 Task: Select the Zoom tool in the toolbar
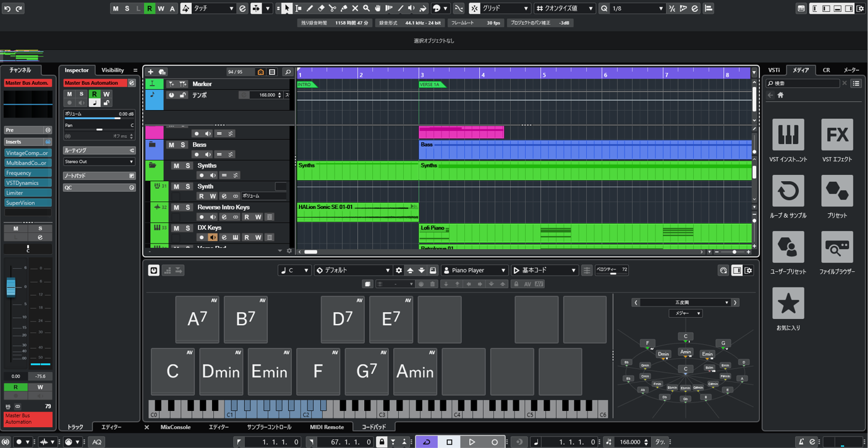pyautogui.click(x=365, y=8)
